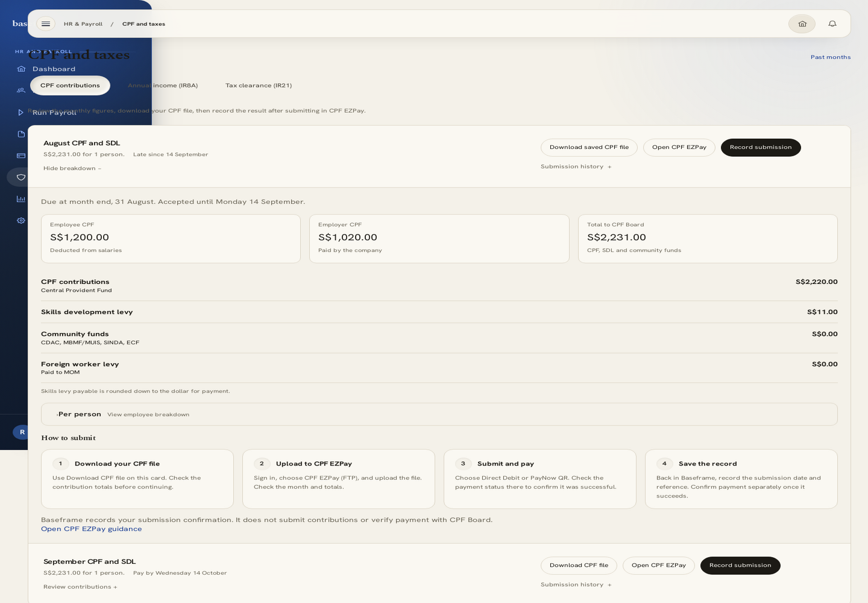Click the Employee CPF S$1,200.00 card
The image size is (868, 603).
point(171,239)
